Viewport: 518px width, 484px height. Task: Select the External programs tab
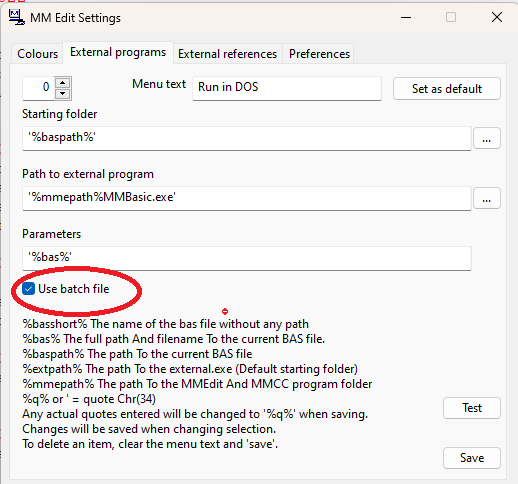(118, 52)
